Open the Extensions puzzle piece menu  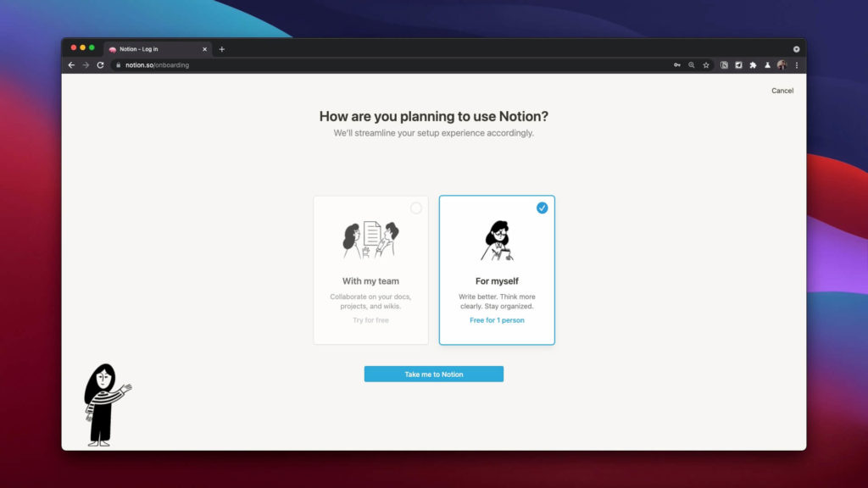tap(753, 64)
